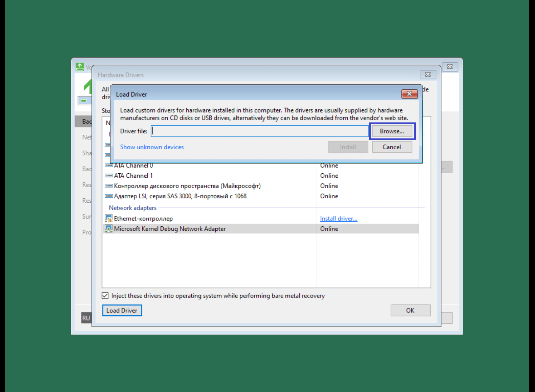This screenshot has width=535, height=392.
Task: Click Install driver... link for Ethernet controller
Action: pyautogui.click(x=338, y=219)
